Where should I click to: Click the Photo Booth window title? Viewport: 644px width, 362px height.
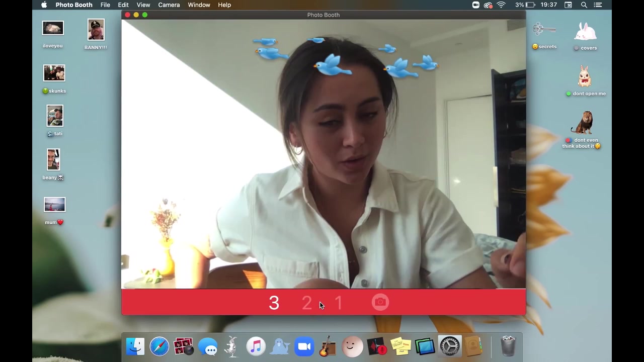pos(324,15)
